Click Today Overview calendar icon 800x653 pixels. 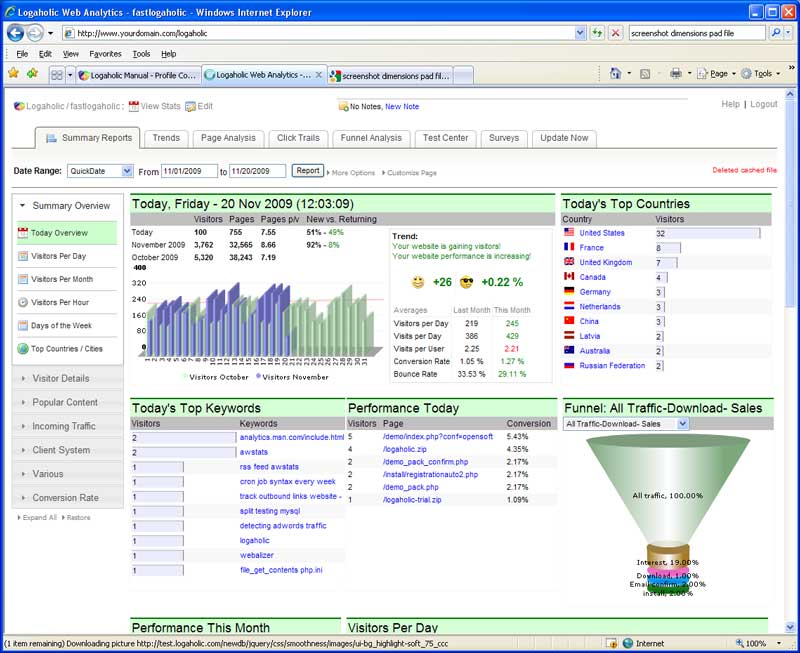tap(23, 233)
